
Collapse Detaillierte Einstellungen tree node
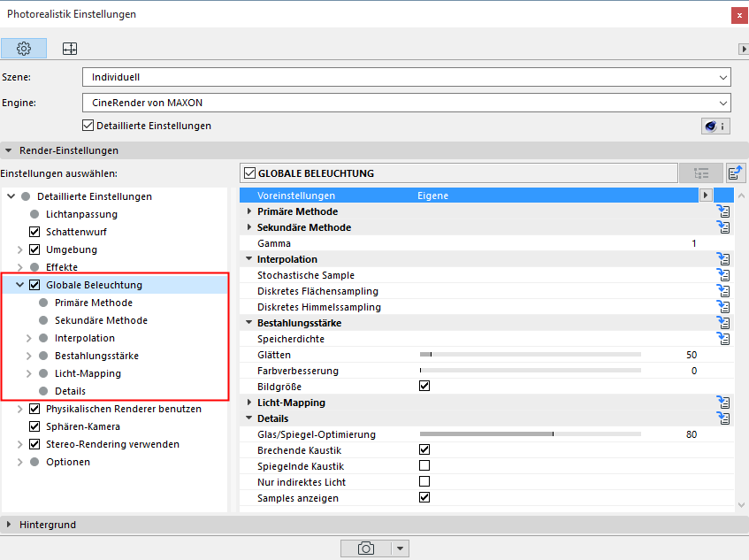(11, 196)
